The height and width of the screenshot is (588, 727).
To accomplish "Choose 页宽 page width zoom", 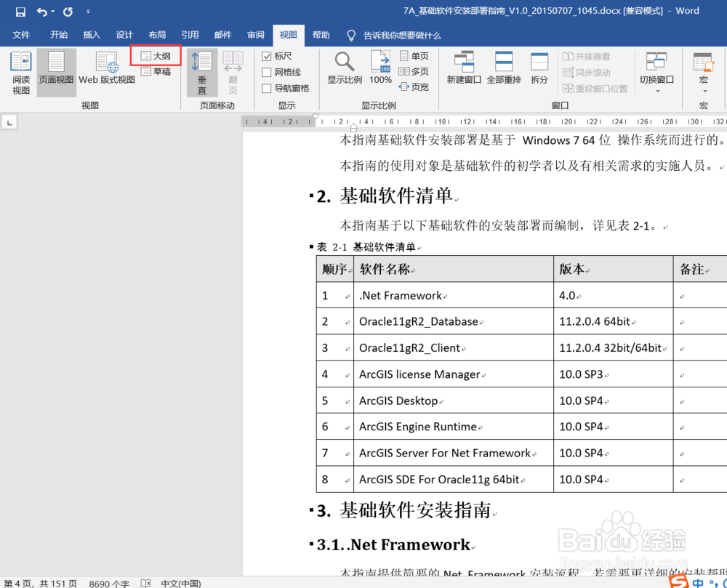I will 414,86.
